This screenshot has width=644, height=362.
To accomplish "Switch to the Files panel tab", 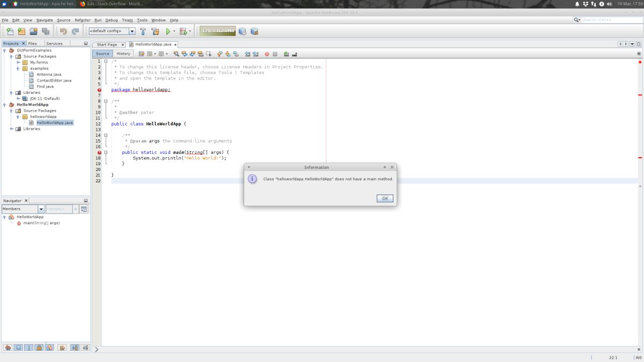I will coord(33,43).
